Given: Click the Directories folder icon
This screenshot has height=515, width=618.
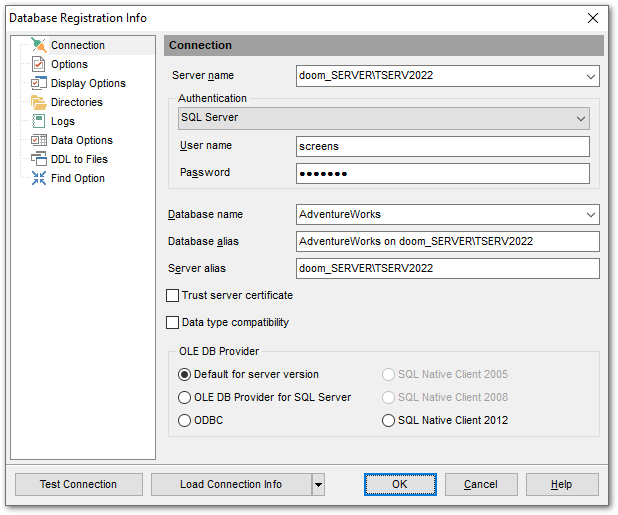Looking at the screenshot, I should (x=39, y=102).
